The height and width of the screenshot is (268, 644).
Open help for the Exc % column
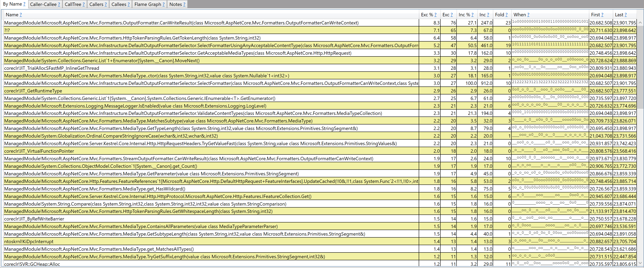(435, 15)
